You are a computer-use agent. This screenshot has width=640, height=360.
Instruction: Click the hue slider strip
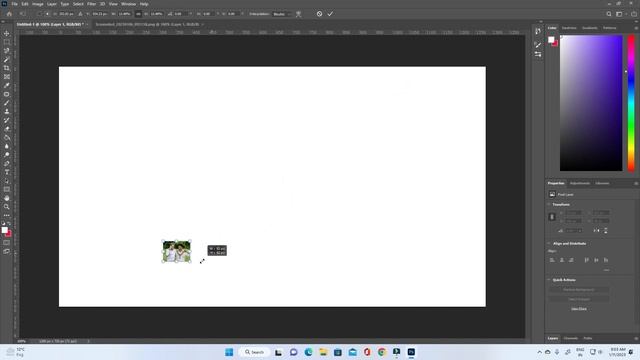pyautogui.click(x=631, y=103)
